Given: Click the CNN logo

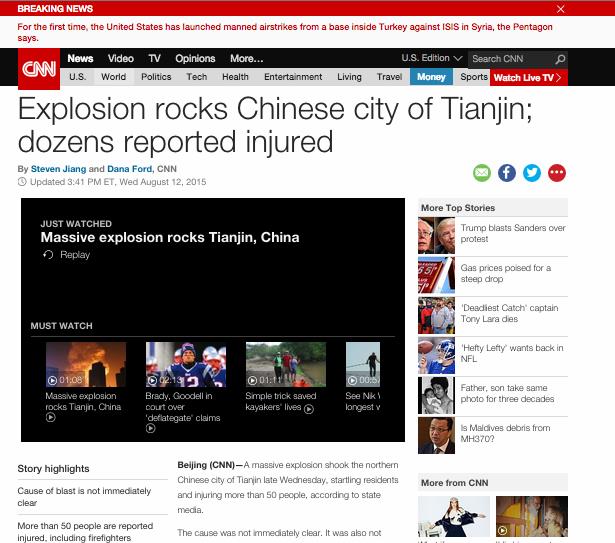Looking at the screenshot, I should pos(39,68).
